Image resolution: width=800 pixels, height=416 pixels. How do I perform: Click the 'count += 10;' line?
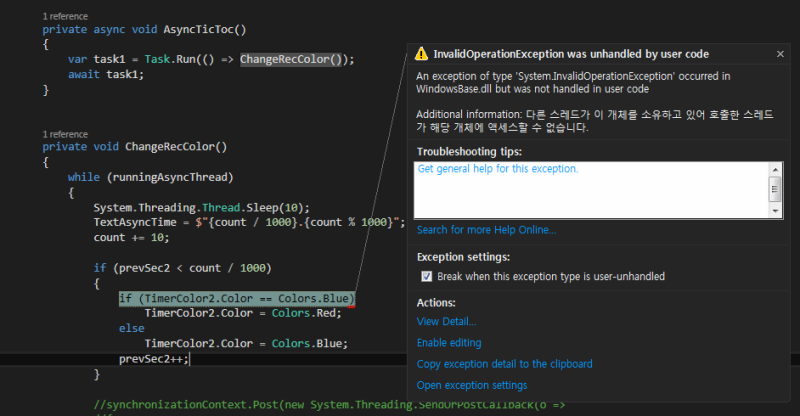click(131, 237)
